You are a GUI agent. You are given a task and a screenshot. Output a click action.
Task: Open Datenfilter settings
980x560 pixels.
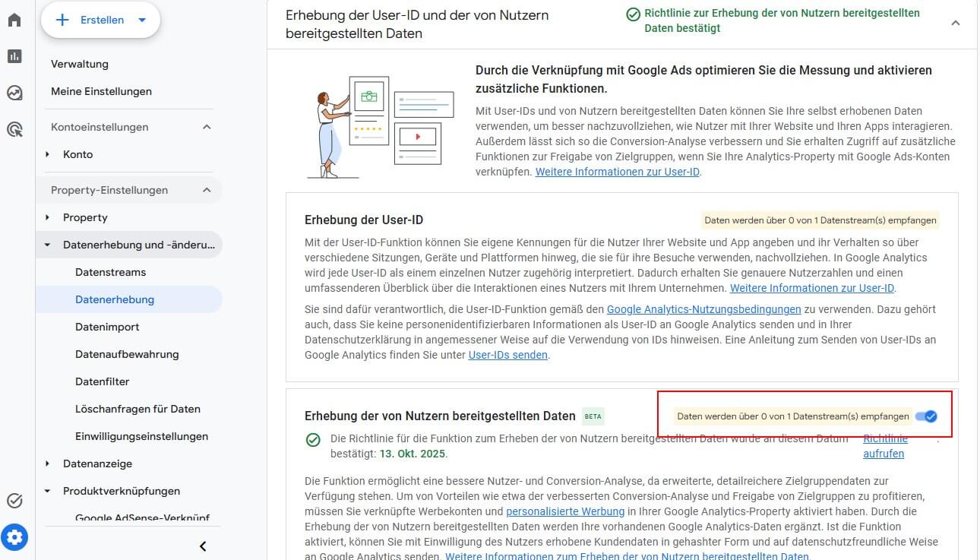point(103,381)
